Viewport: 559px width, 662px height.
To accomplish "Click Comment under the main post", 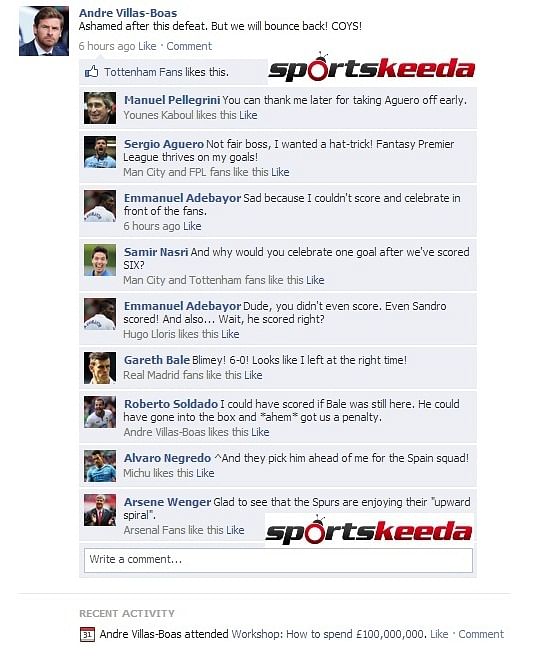I will pyautogui.click(x=189, y=46).
